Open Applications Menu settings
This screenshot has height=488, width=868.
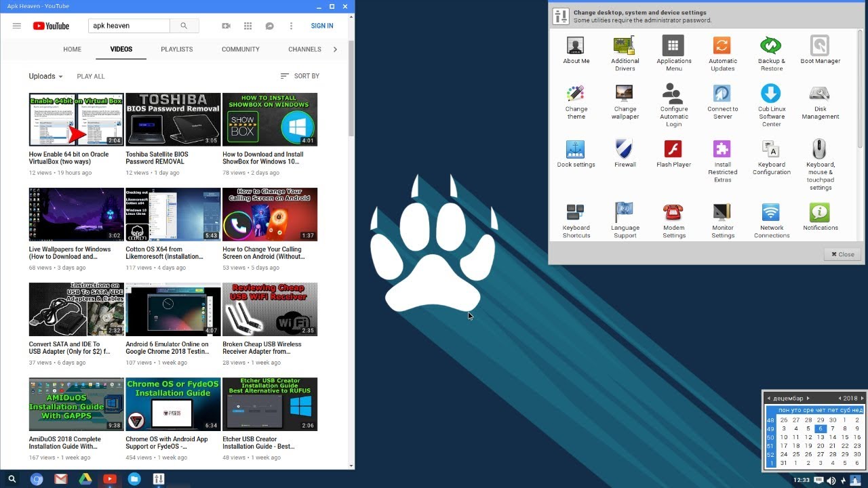(673, 54)
